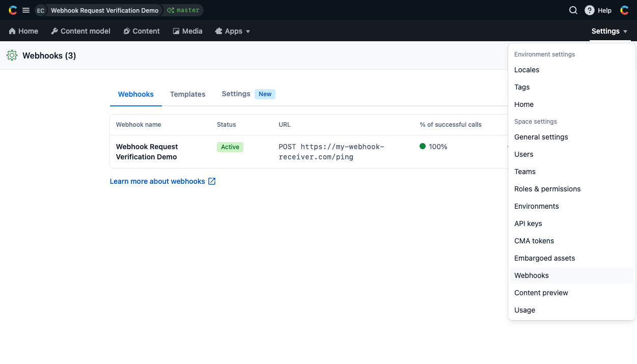Collapse the Settings dropdown menu

610,31
